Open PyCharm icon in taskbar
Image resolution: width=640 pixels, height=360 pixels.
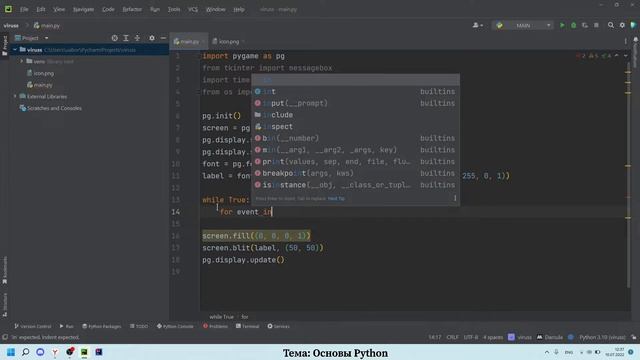84,352
